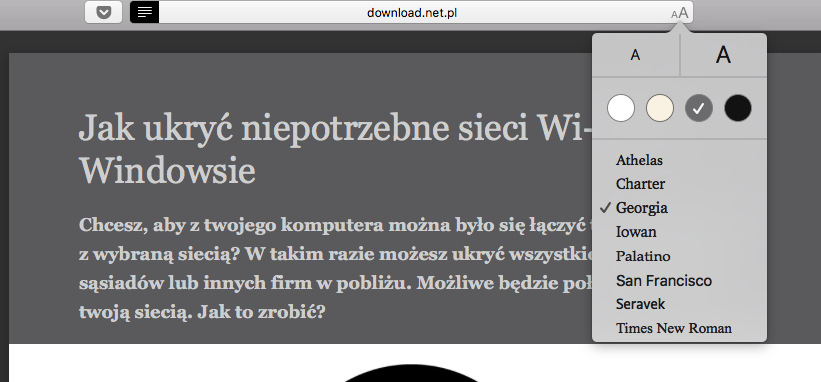Open the Reader appearance AA button
Screen dimensions: 821x382
[680, 14]
